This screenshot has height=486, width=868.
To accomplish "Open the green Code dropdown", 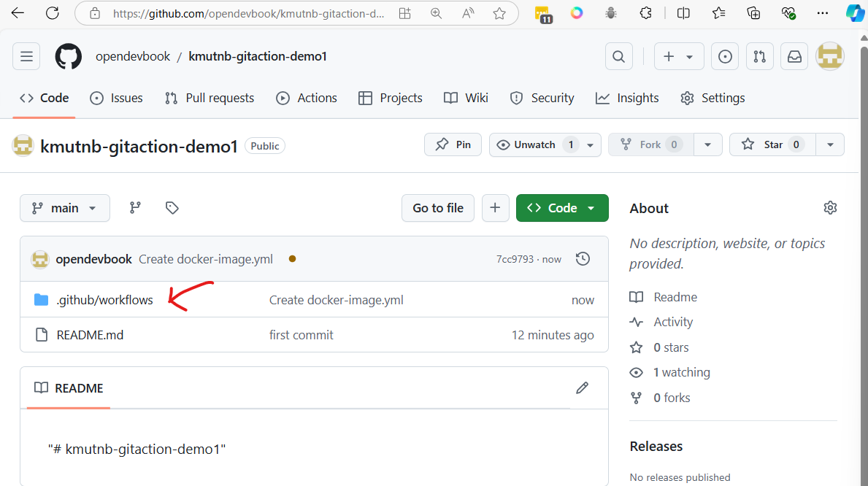I will coord(562,208).
